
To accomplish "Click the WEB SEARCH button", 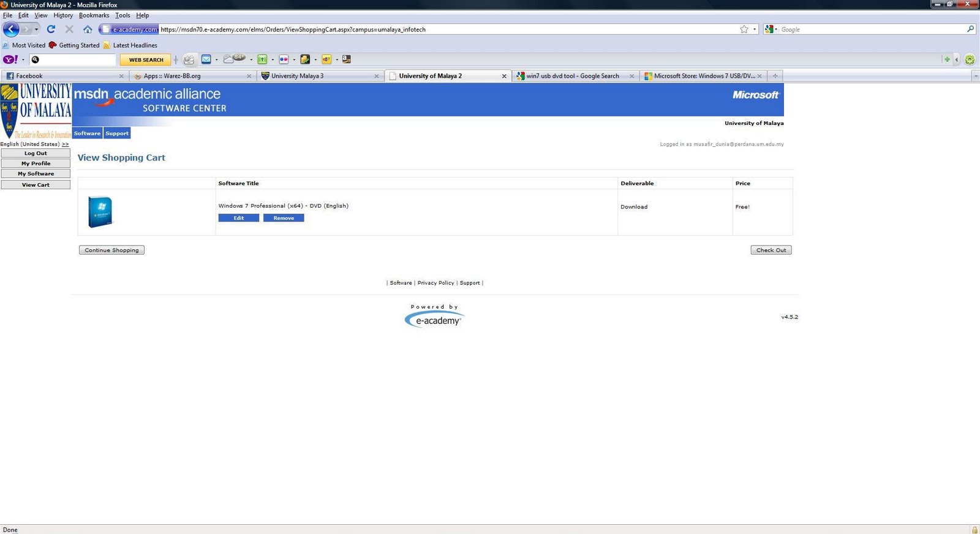I will click(146, 59).
